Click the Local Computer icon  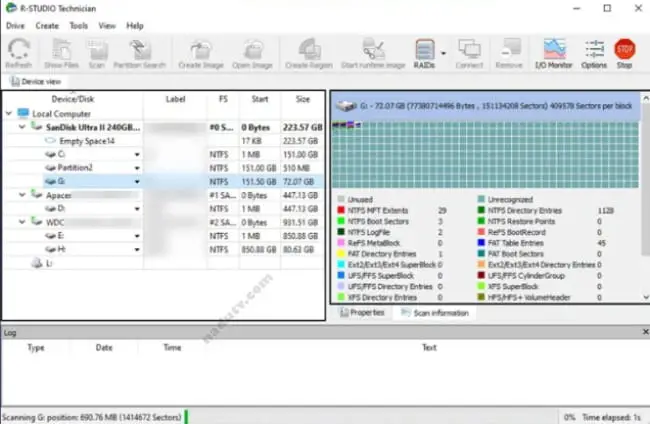23,113
